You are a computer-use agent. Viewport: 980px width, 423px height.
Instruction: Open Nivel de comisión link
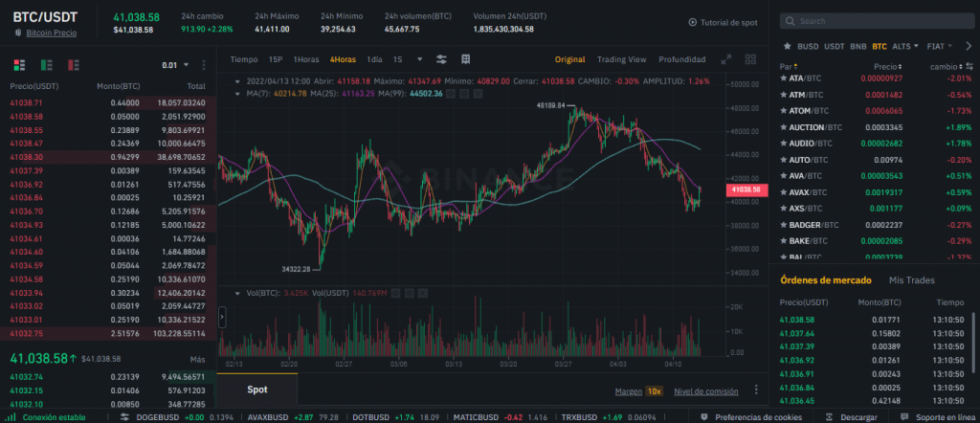705,391
